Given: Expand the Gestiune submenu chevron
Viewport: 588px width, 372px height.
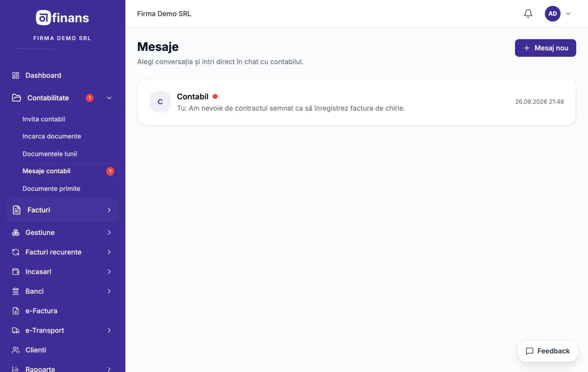Looking at the screenshot, I should [x=109, y=232].
